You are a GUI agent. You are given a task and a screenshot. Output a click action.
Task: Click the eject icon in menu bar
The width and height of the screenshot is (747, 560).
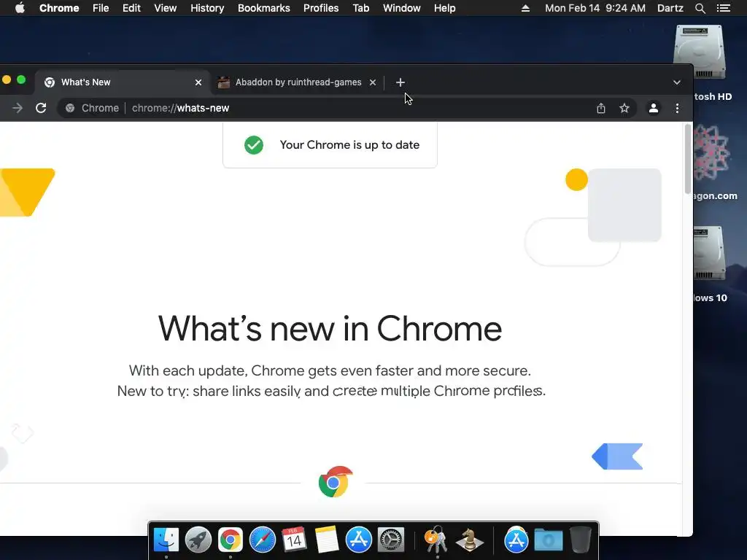525,8
